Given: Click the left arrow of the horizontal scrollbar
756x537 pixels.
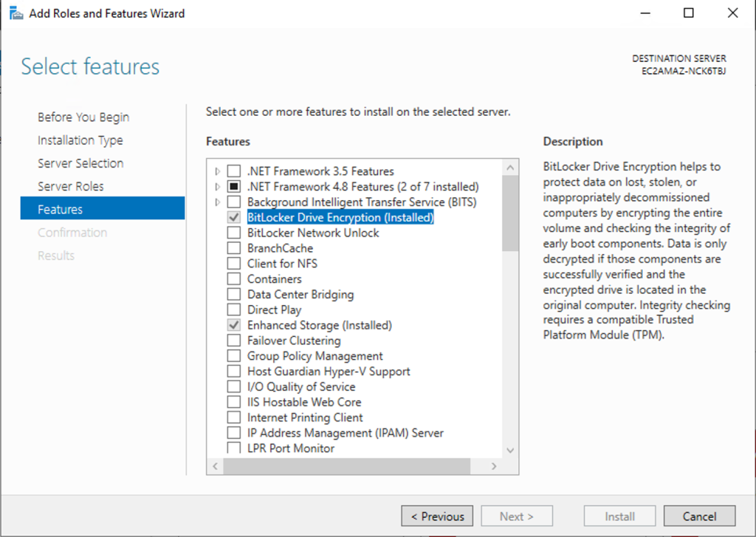Looking at the screenshot, I should point(214,465).
